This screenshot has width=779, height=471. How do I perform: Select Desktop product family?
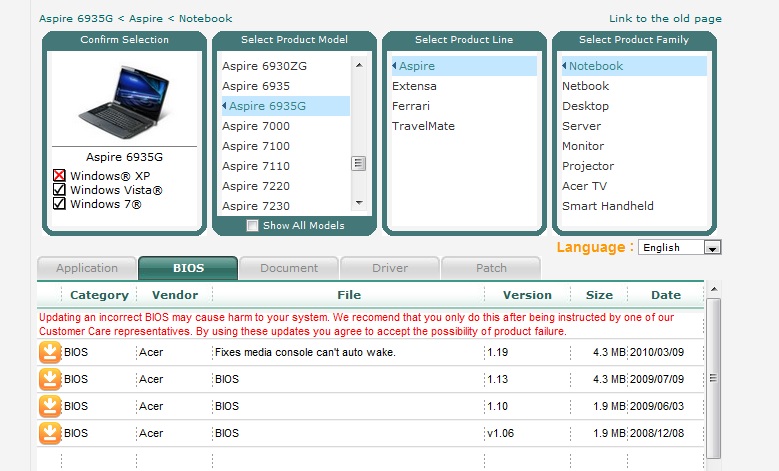[x=634, y=106]
